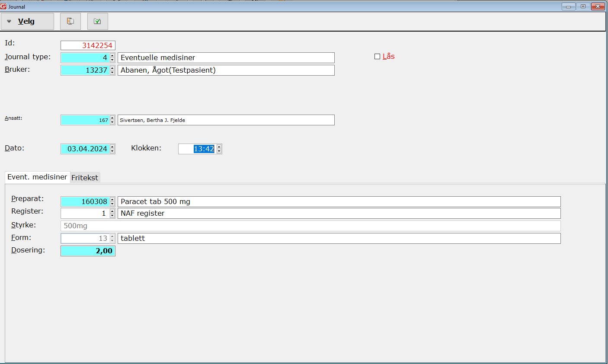The height and width of the screenshot is (364, 608).
Task: Click the Klokken time spinner arrows
Action: point(219,149)
